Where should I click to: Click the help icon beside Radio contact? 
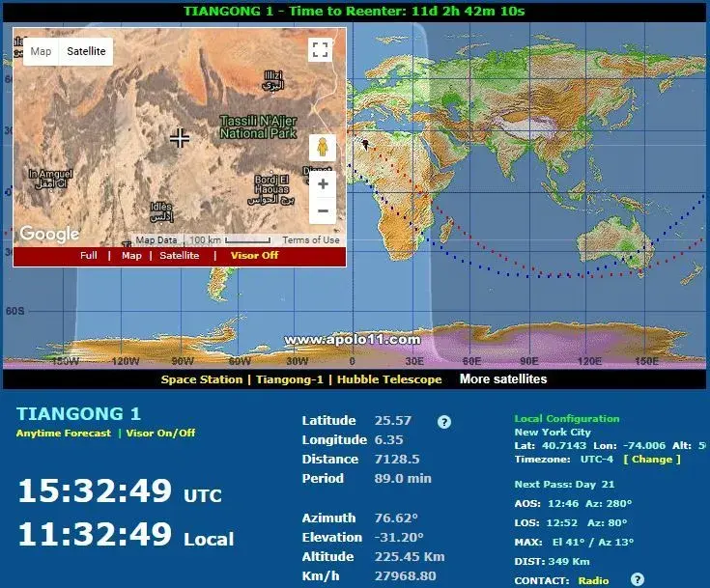(x=637, y=579)
